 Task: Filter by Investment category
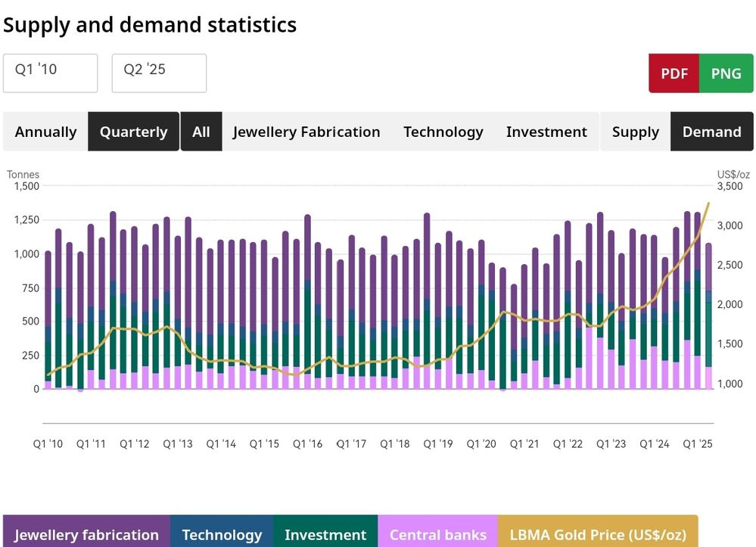coord(546,132)
